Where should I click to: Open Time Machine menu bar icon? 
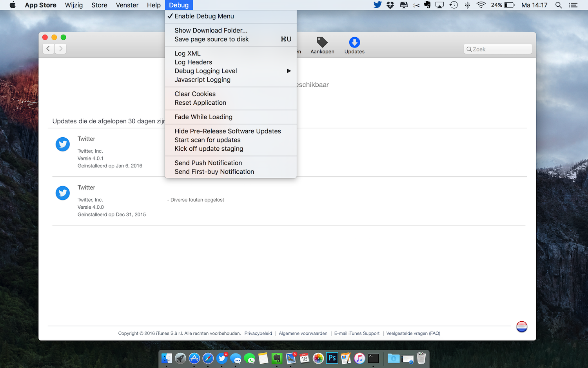(454, 5)
